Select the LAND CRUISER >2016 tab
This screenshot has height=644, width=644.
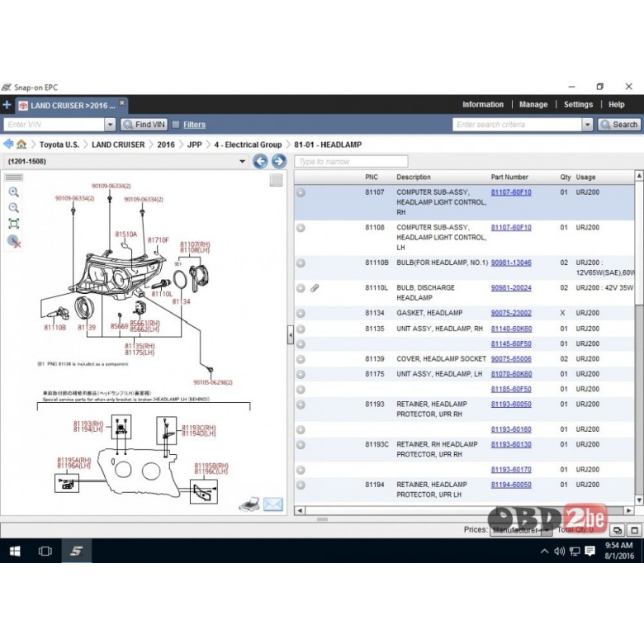73,106
